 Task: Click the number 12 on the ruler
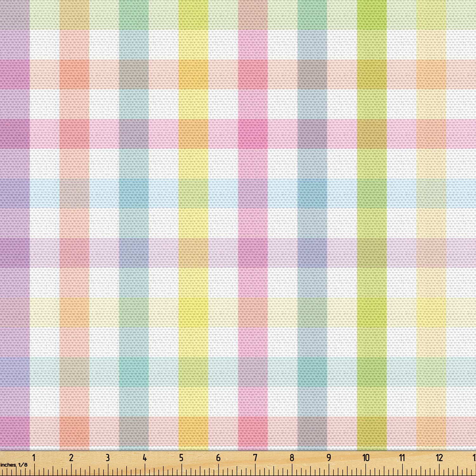click(x=439, y=458)
